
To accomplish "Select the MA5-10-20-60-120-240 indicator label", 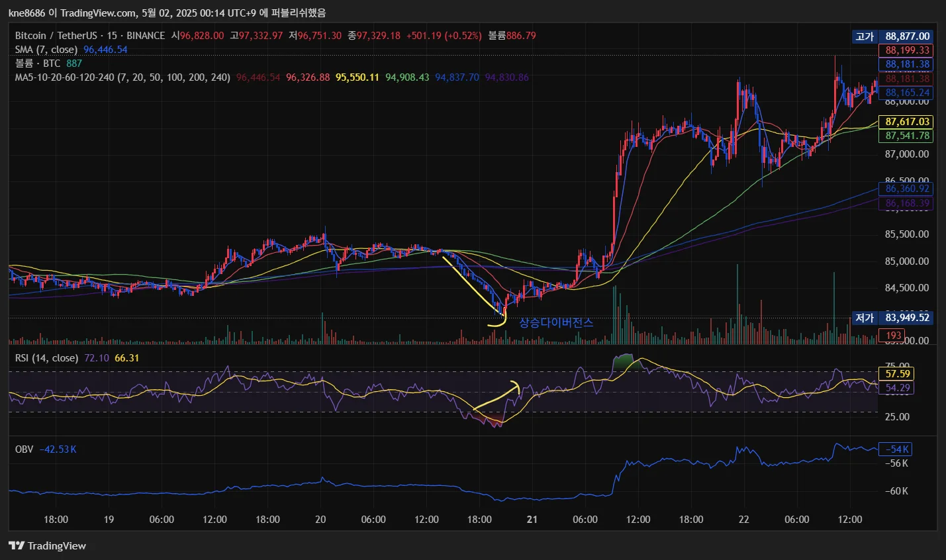I will point(122,77).
